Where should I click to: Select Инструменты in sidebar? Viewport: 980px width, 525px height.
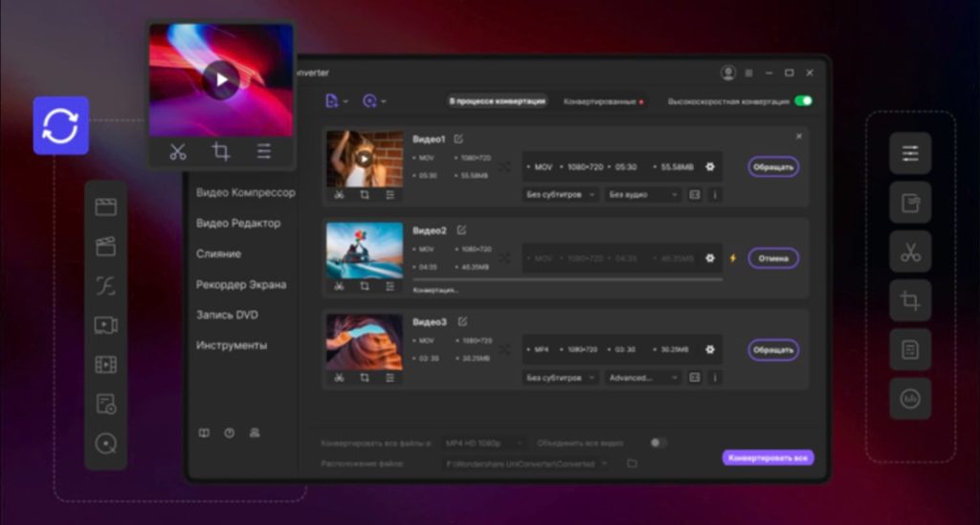coord(232,345)
